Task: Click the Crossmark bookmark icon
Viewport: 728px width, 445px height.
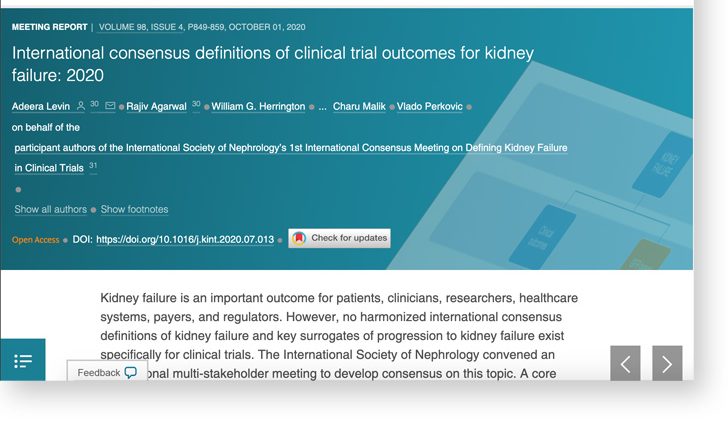Action: coord(299,239)
